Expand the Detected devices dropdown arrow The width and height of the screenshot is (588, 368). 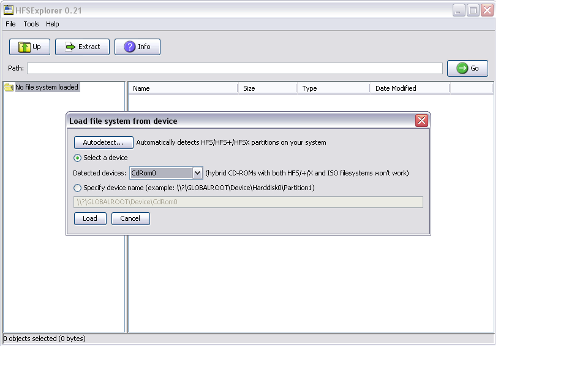(x=198, y=173)
